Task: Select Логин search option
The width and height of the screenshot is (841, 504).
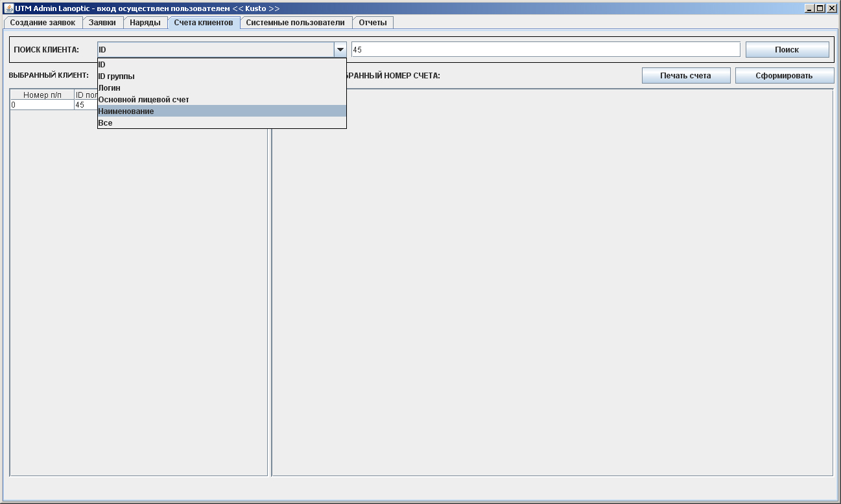Action: point(222,88)
